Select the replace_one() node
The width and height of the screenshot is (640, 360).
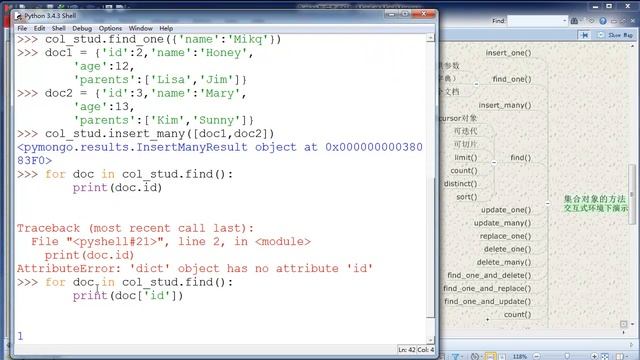pyautogui.click(x=505, y=236)
